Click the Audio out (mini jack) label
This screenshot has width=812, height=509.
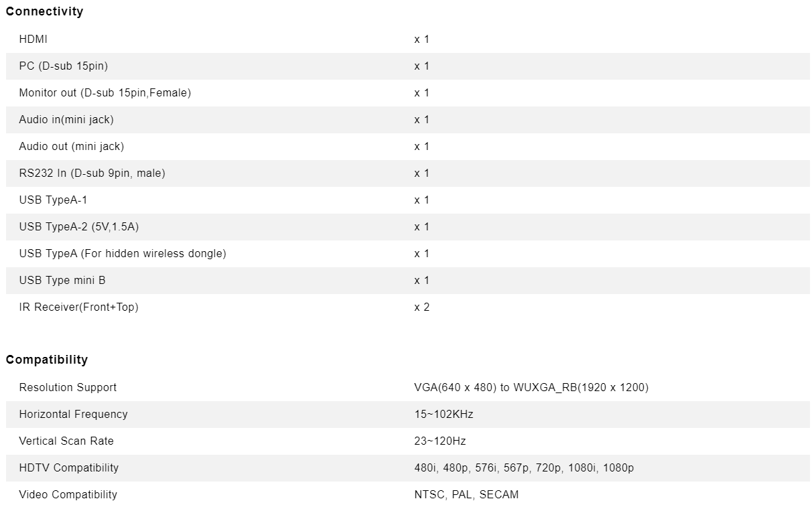(72, 147)
